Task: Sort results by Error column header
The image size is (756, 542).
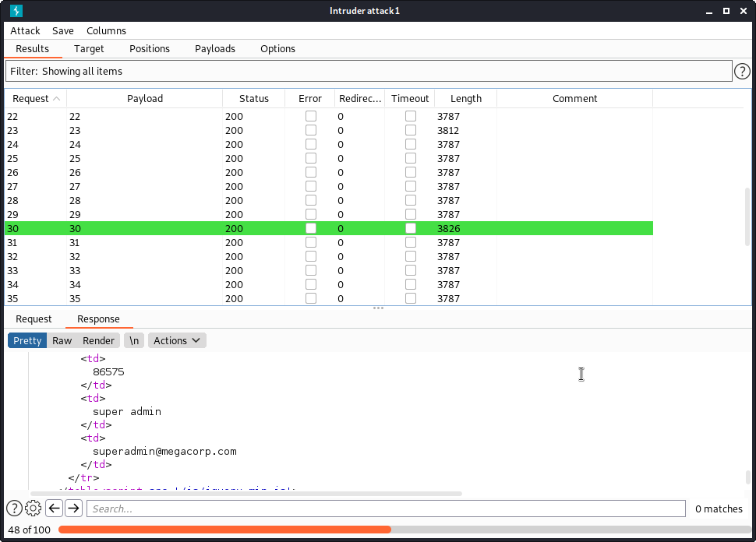Action: pyautogui.click(x=310, y=99)
